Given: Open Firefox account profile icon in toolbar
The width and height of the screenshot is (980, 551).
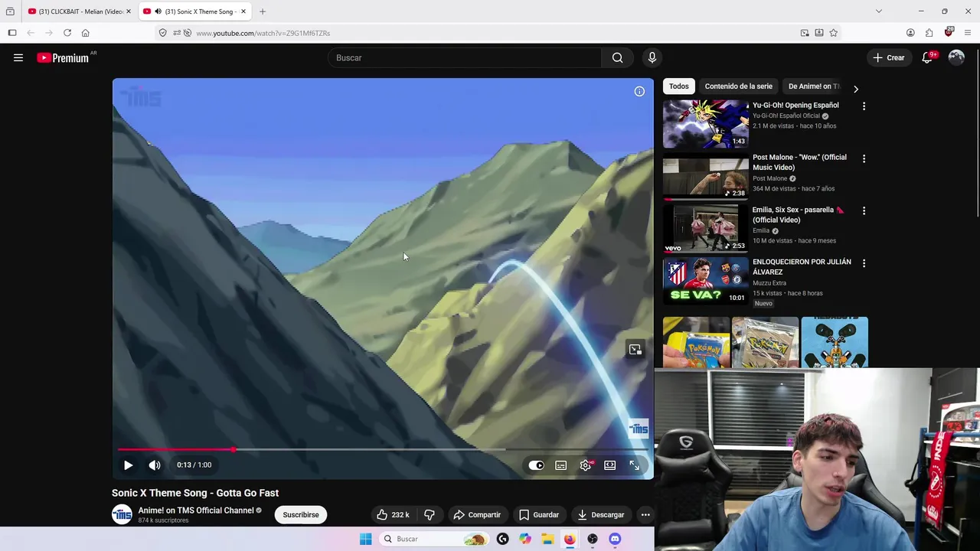Looking at the screenshot, I should (x=910, y=33).
